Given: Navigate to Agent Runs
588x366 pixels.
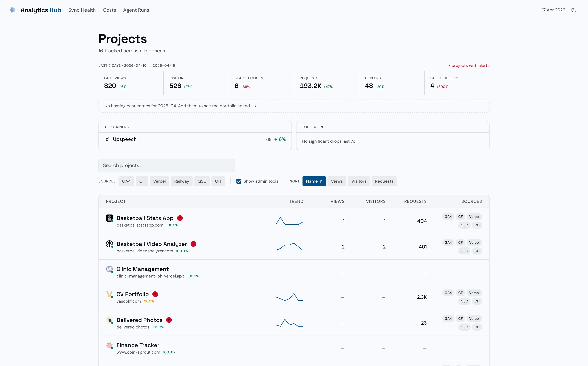Looking at the screenshot, I should pyautogui.click(x=136, y=10).
